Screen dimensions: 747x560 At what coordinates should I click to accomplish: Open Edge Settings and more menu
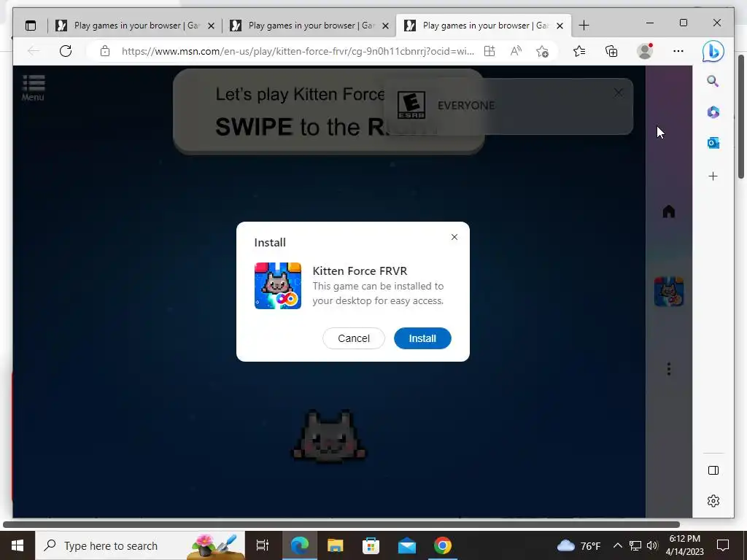(x=678, y=51)
